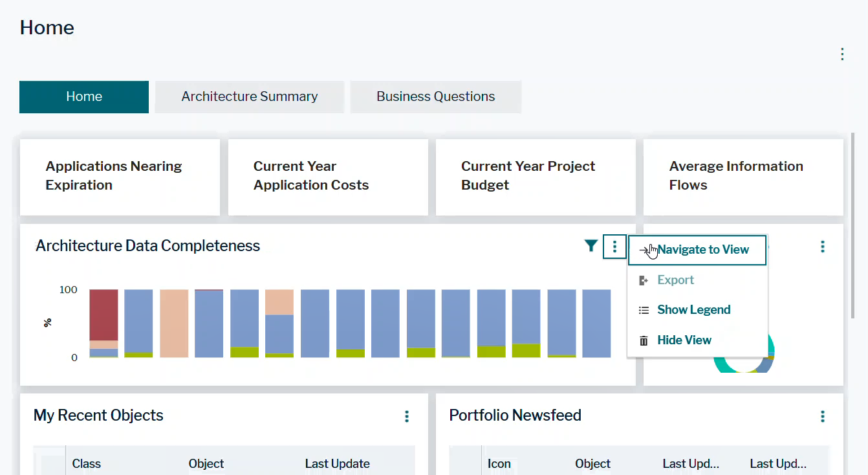This screenshot has height=475, width=868.
Task: Sort by Last Update column in Recent Objects
Action: click(x=337, y=464)
